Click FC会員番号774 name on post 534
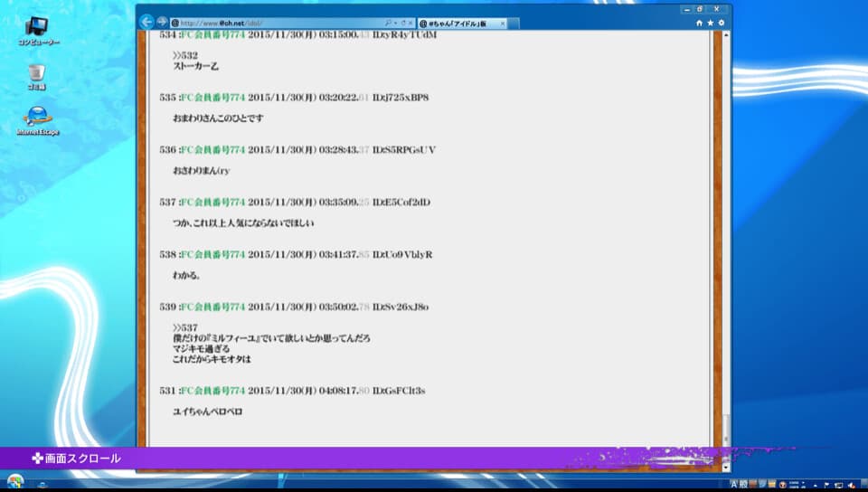 pyautogui.click(x=213, y=34)
